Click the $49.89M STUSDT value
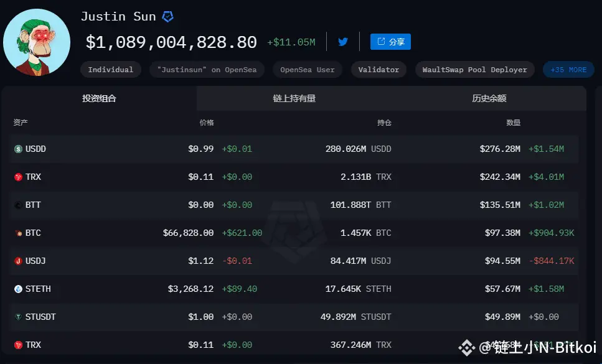Screen dimensions: 602x364 coord(502,317)
